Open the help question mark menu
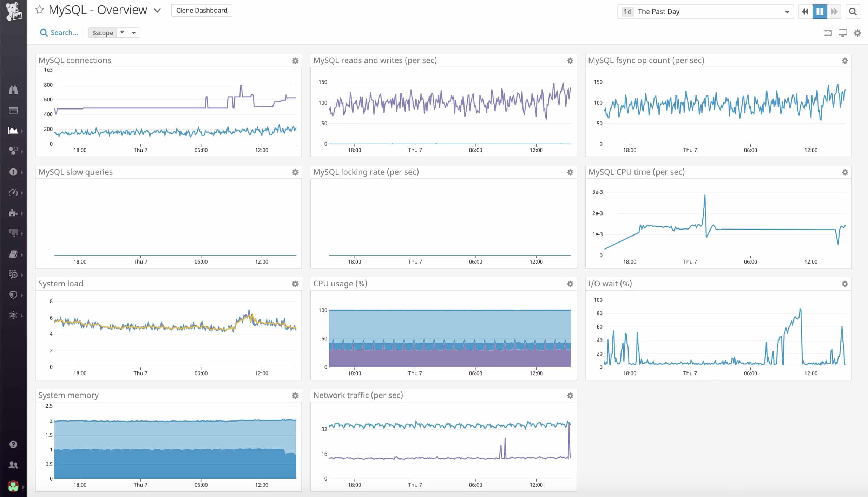The height and width of the screenshot is (497, 868). [x=13, y=444]
